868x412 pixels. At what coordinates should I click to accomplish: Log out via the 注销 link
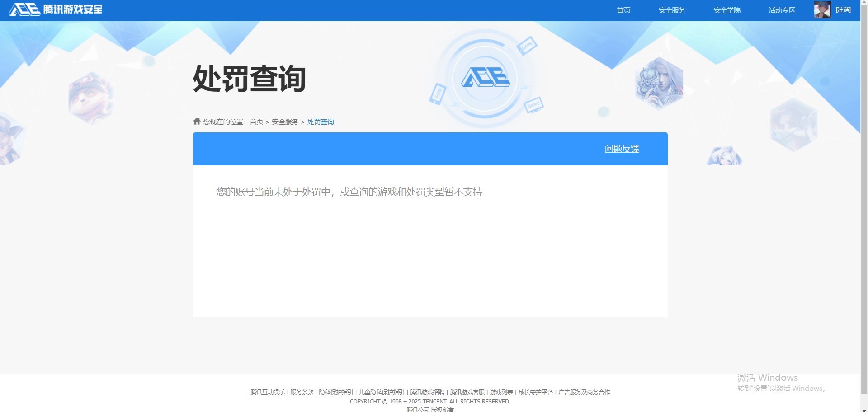pyautogui.click(x=843, y=9)
